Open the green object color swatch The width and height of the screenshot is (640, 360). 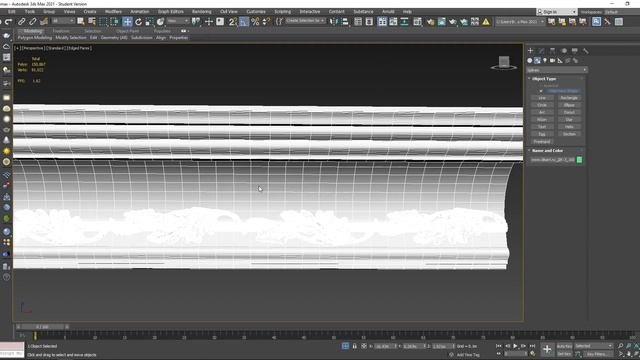click(x=579, y=160)
